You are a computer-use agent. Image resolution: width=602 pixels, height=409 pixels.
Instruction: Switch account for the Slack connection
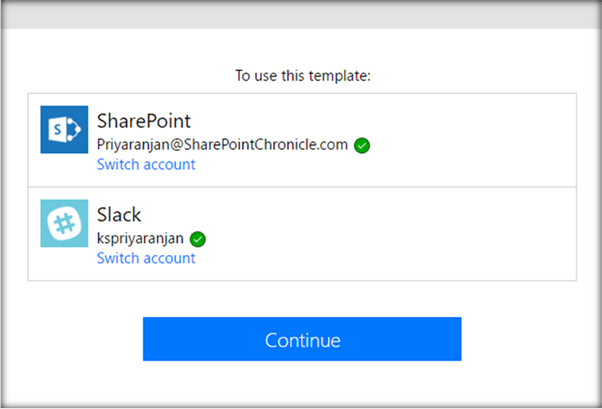pos(146,258)
